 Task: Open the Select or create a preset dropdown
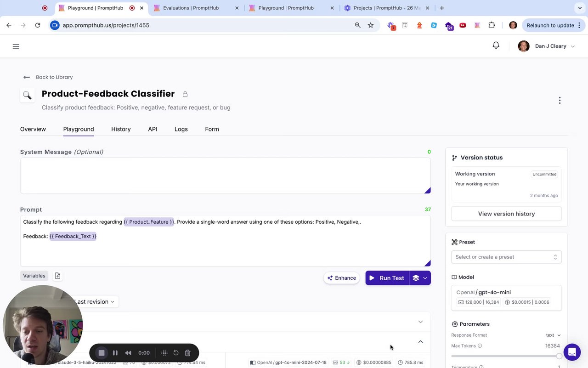point(506,257)
